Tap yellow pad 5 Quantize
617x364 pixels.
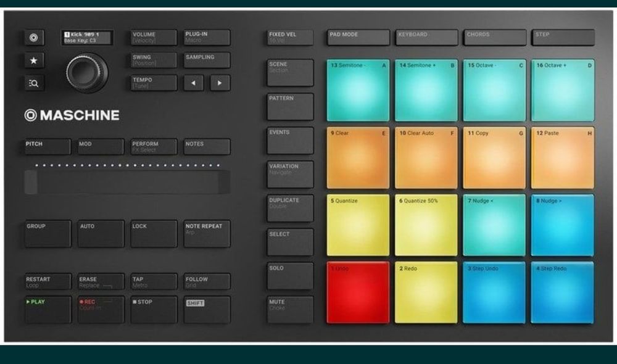[358, 225]
